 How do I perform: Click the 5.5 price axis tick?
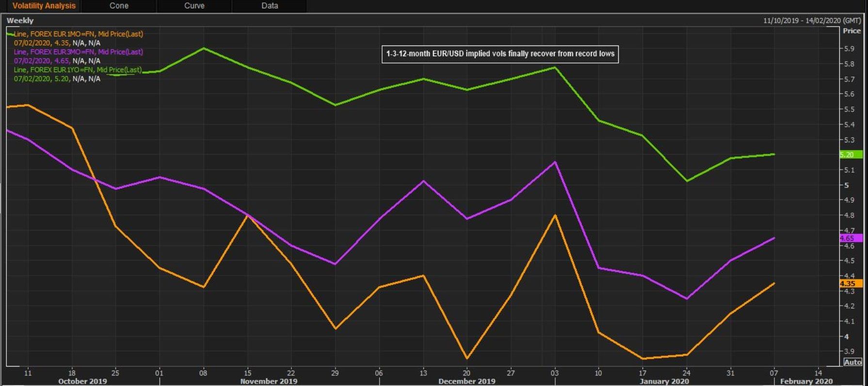pos(849,109)
